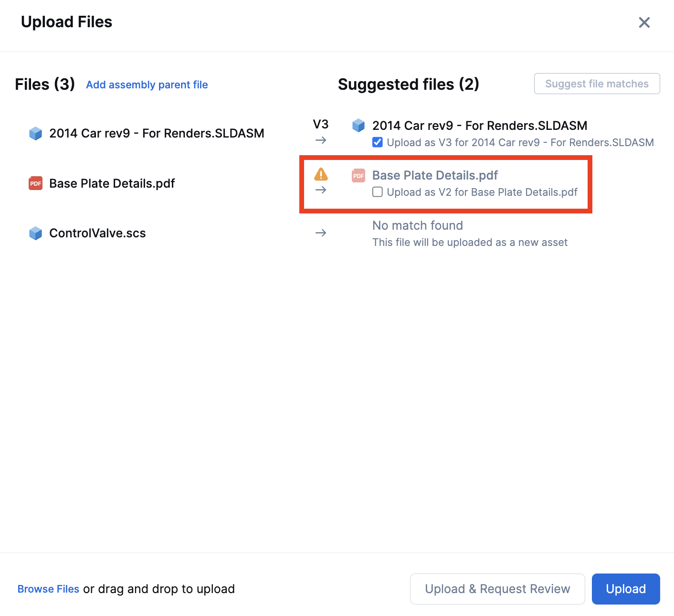This screenshot has height=616, width=674.
Task: Close the Upload Files dialog
Action: (x=644, y=22)
